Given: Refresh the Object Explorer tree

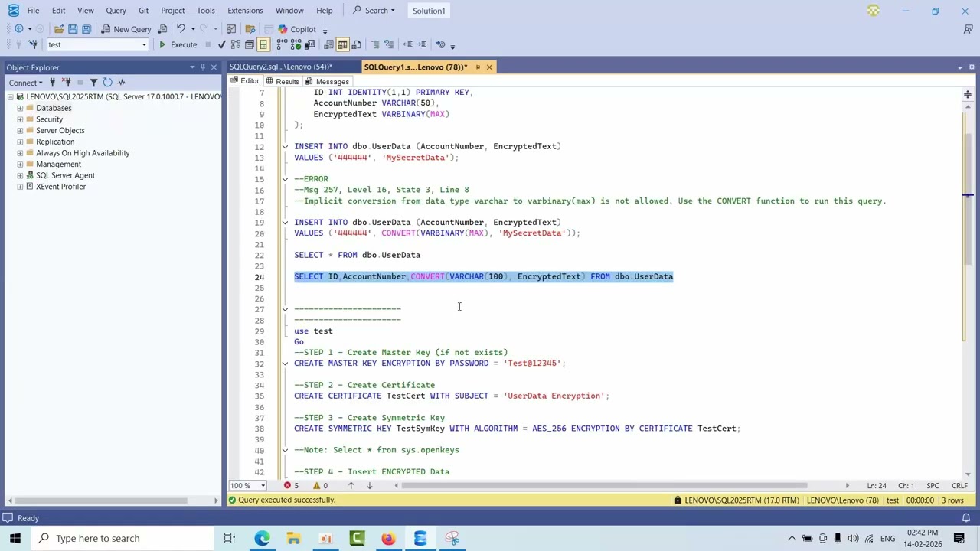Looking at the screenshot, I should [x=107, y=83].
